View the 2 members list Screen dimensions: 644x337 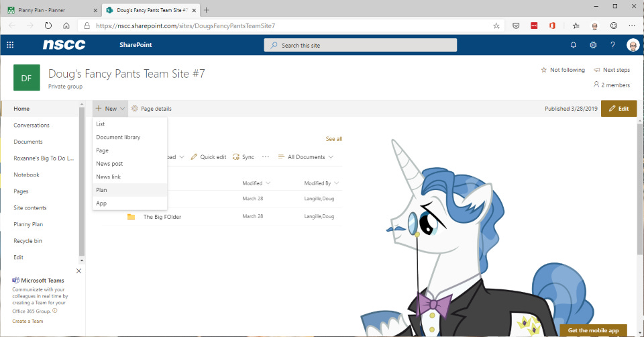point(612,85)
